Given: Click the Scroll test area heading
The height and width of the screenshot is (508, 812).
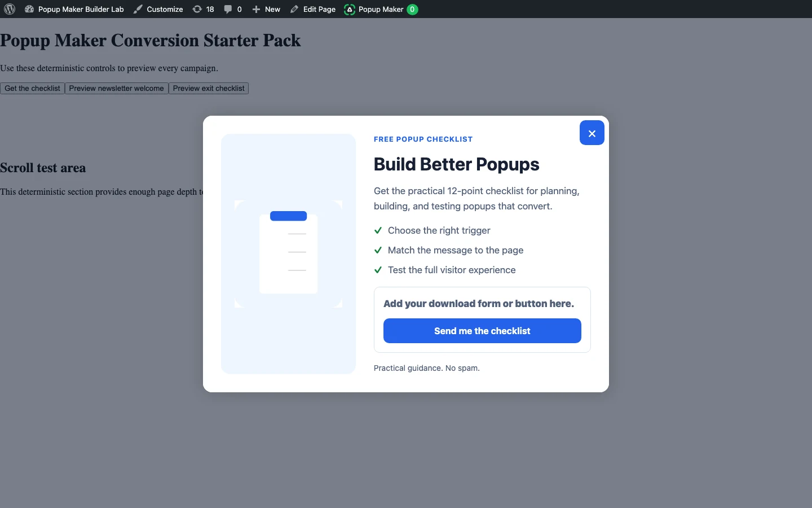Looking at the screenshot, I should [43, 168].
